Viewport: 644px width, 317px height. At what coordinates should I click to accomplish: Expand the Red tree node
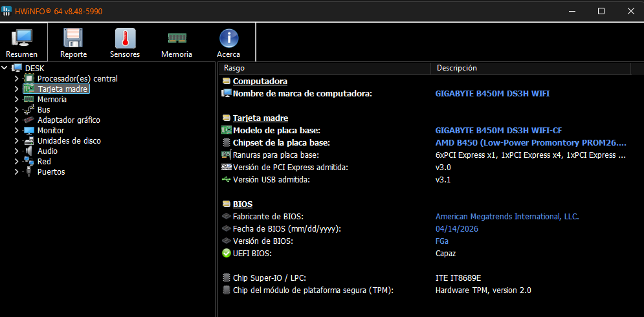click(16, 161)
